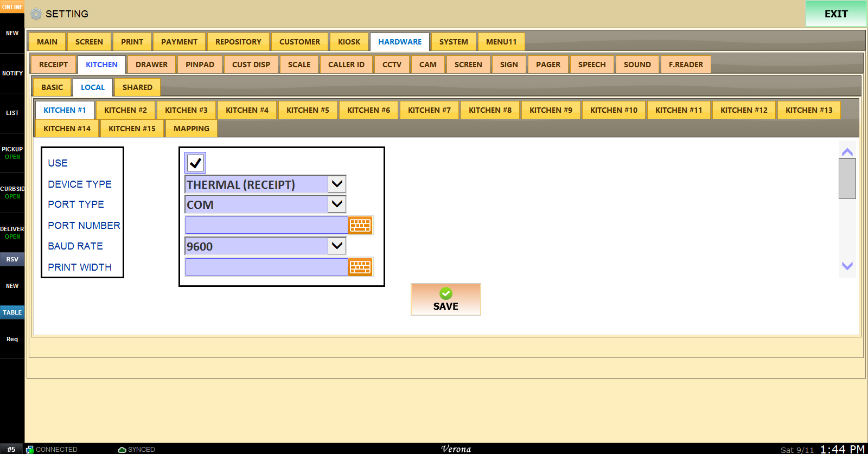Open TABLE view in left sidebar
The image size is (868, 454).
pos(12,312)
